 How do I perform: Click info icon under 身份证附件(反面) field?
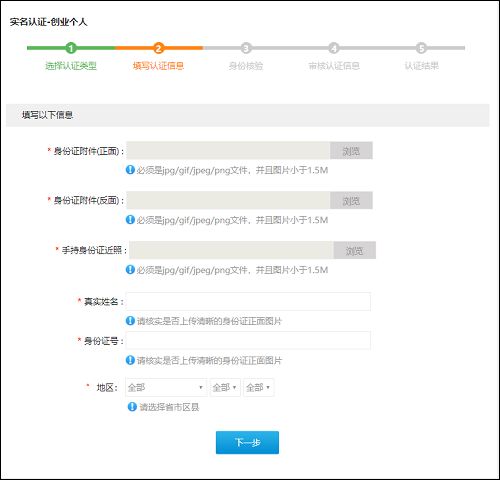pos(130,220)
